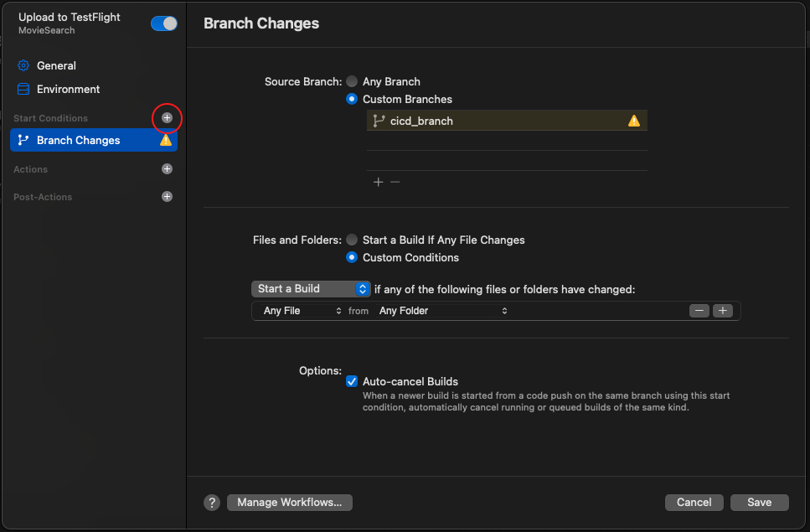Open the Any File popup menu

pyautogui.click(x=302, y=311)
